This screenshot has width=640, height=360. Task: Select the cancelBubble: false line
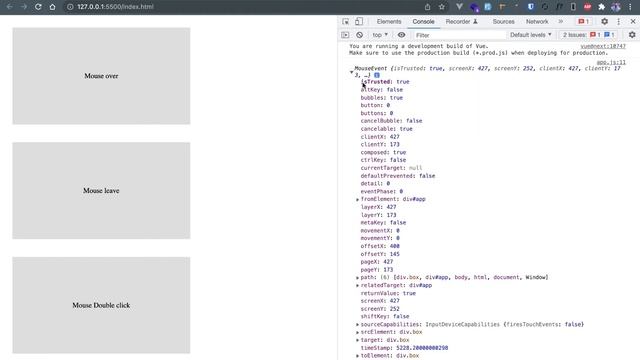point(391,121)
